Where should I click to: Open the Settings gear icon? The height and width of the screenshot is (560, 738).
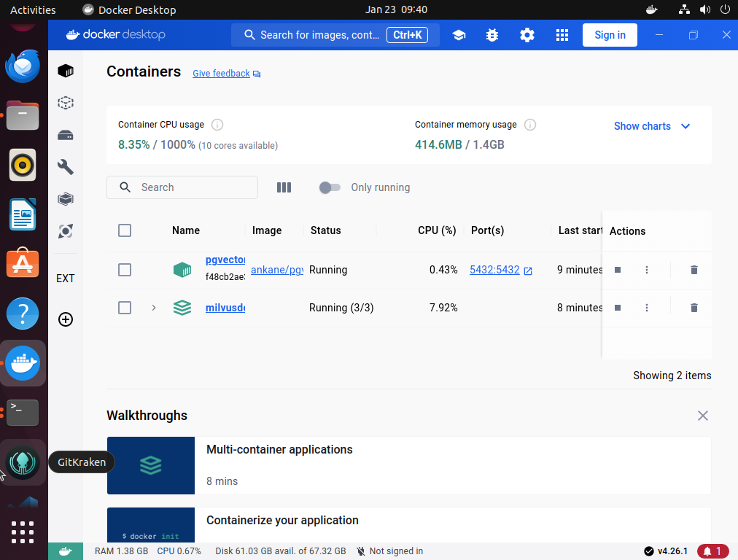point(527,35)
